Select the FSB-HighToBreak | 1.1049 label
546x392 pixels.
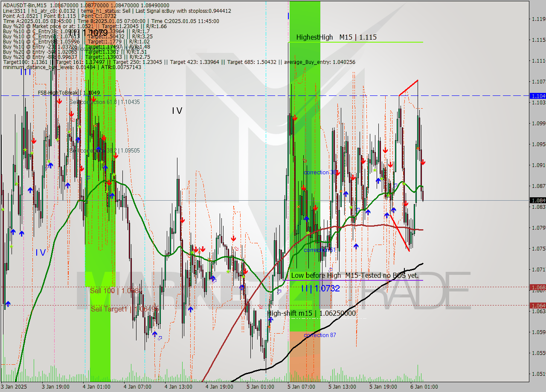pos(69,92)
